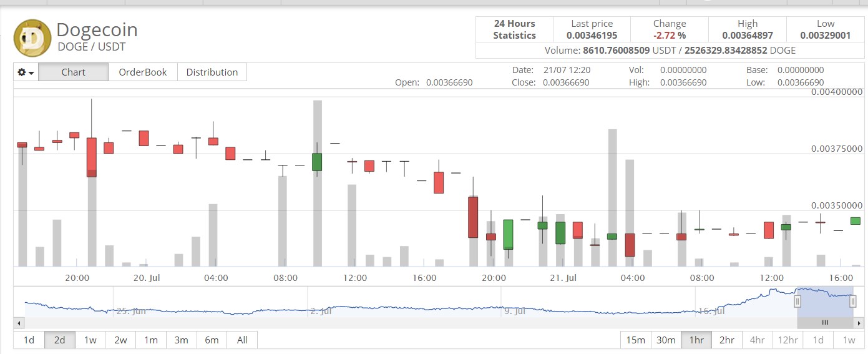Screen dimensions: 868x354
Task: Show the Distribution tab
Action: [x=212, y=72]
